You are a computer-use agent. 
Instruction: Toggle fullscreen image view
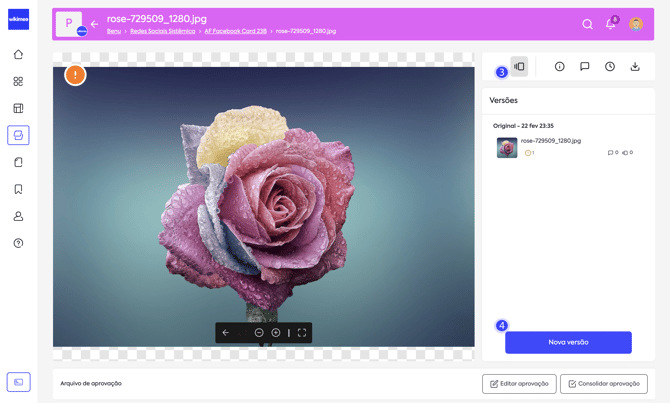click(x=302, y=333)
